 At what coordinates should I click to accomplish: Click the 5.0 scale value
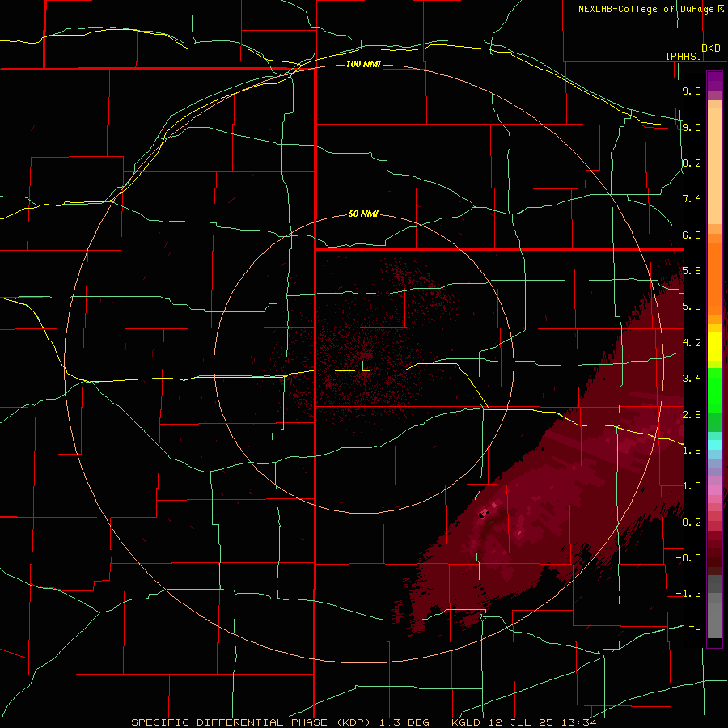pyautogui.click(x=692, y=307)
